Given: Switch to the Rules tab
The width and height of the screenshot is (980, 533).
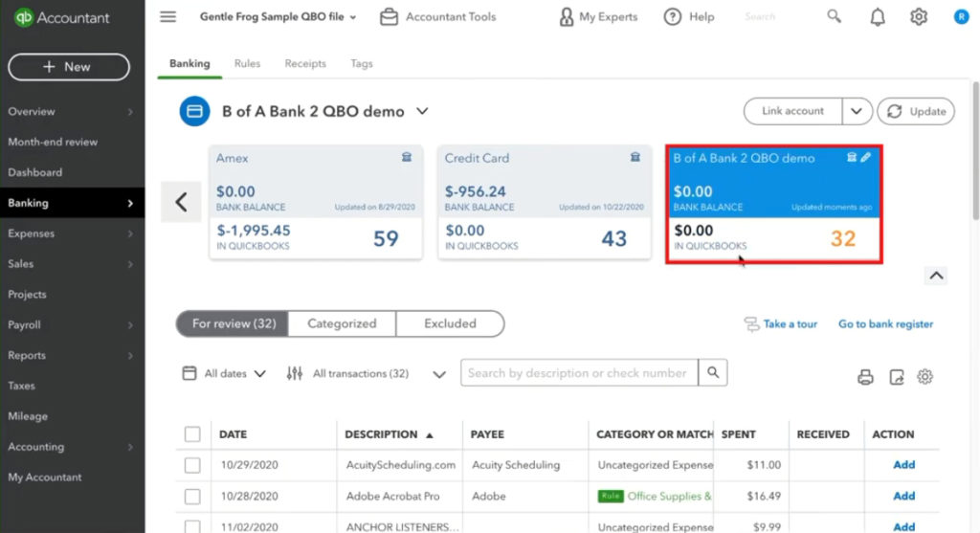Looking at the screenshot, I should 247,64.
